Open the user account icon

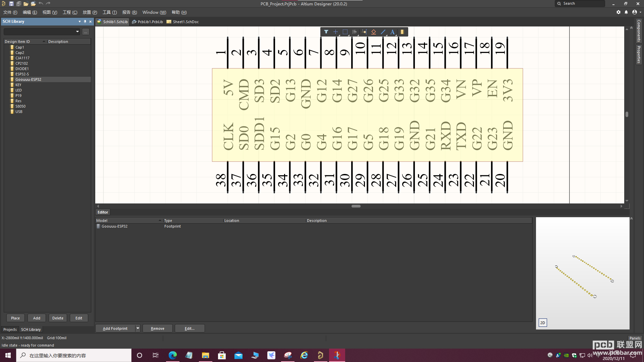coord(635,12)
